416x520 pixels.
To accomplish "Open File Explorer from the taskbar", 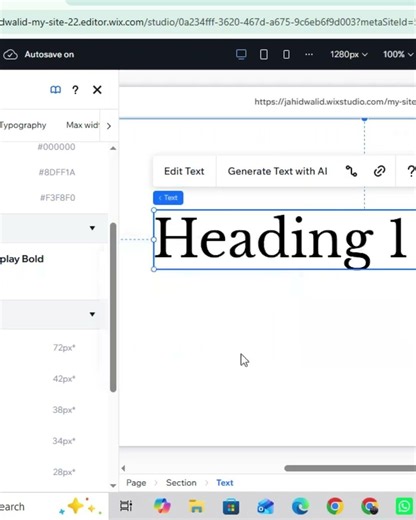I will click(196, 506).
